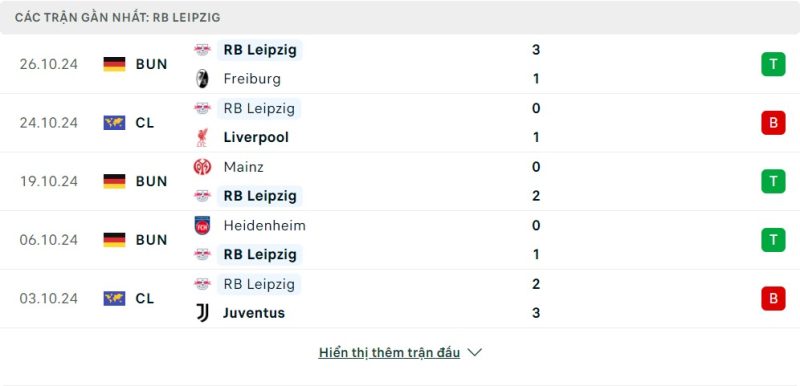This screenshot has height=386, width=800.
Task: Click the CL competition icon for 24.10.24
Action: click(114, 123)
